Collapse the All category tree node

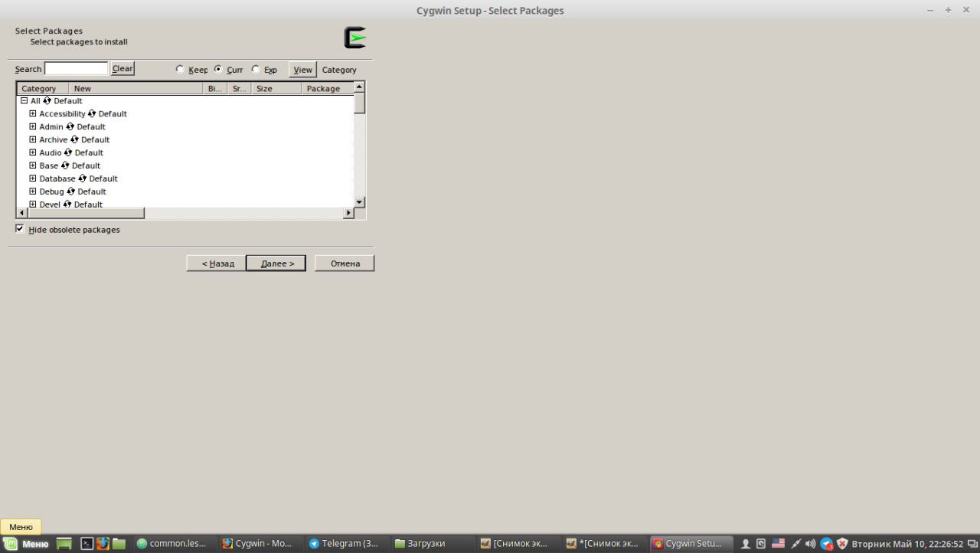24,101
